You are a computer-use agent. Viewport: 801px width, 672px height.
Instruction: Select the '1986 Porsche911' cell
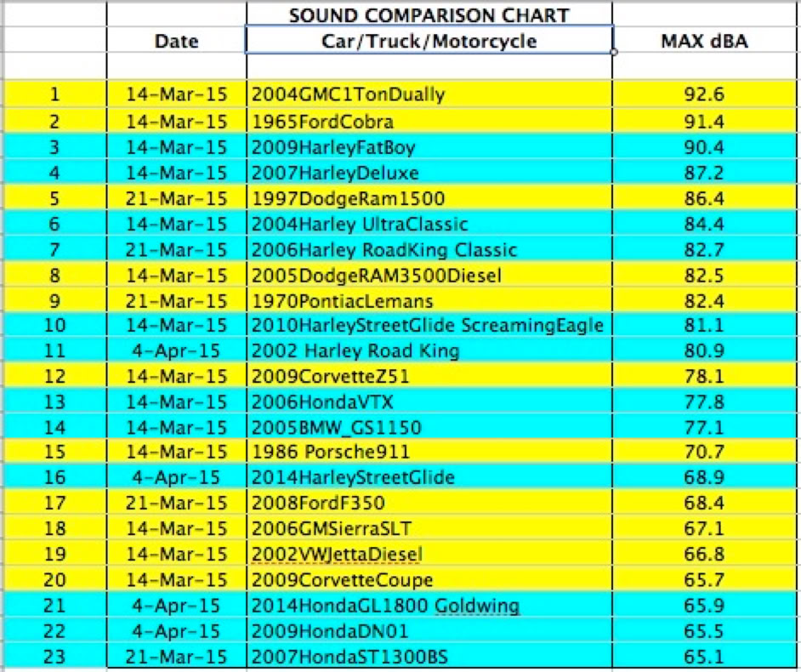[x=429, y=453]
